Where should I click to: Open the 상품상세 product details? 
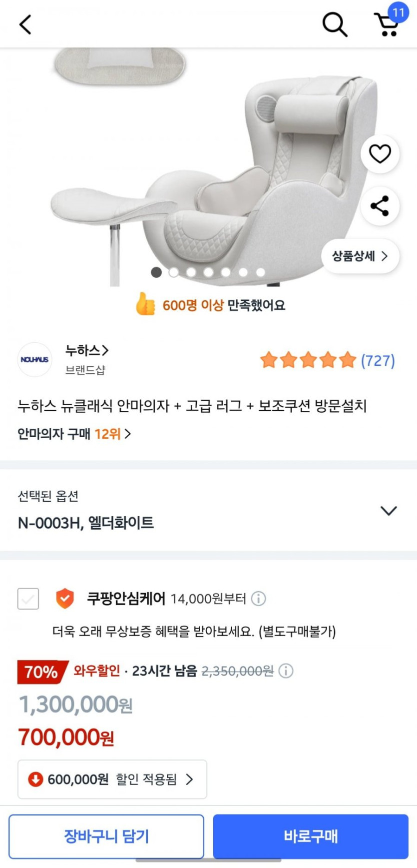point(360,256)
